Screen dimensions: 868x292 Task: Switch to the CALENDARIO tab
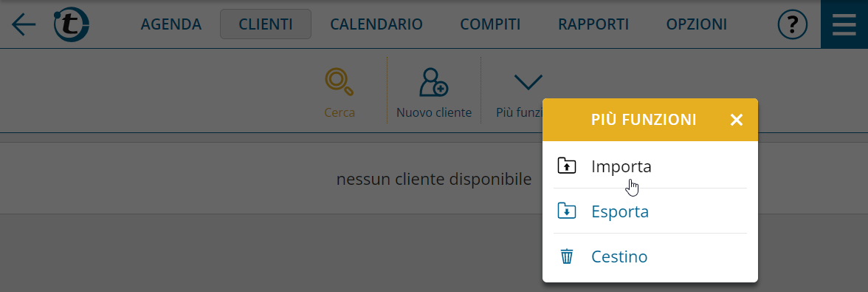pyautogui.click(x=376, y=24)
